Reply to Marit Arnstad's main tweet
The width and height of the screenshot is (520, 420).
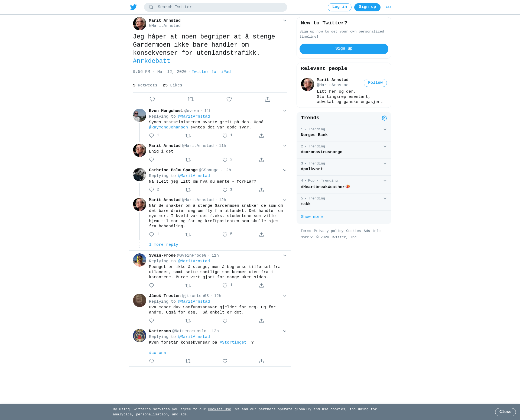click(x=152, y=99)
